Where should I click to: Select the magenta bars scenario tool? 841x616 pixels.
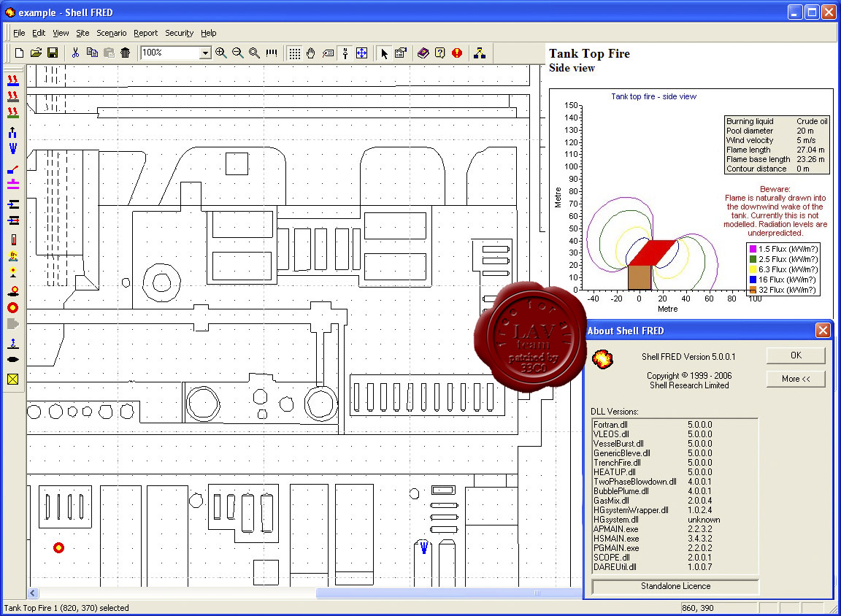(x=13, y=185)
